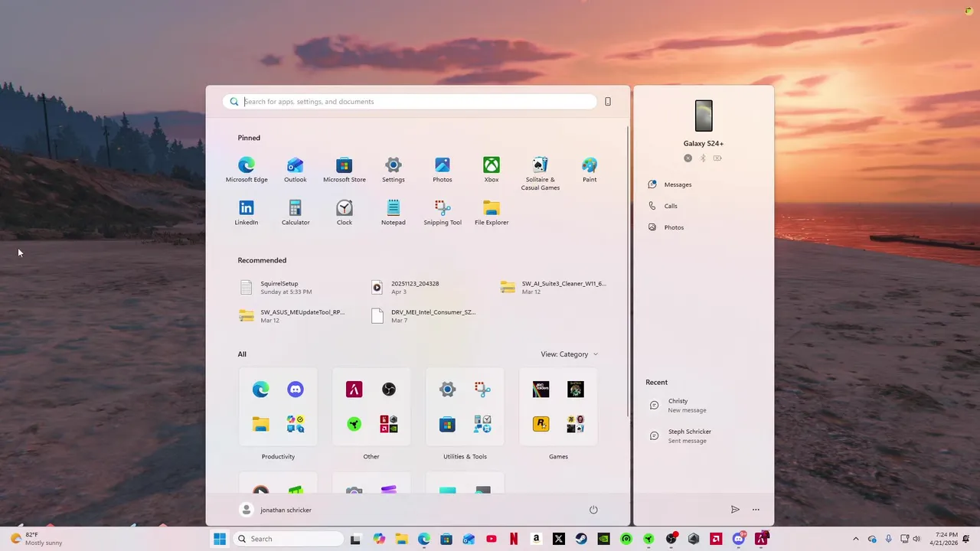Launch Photos from Pinned section
980x551 pixels.
point(443,170)
